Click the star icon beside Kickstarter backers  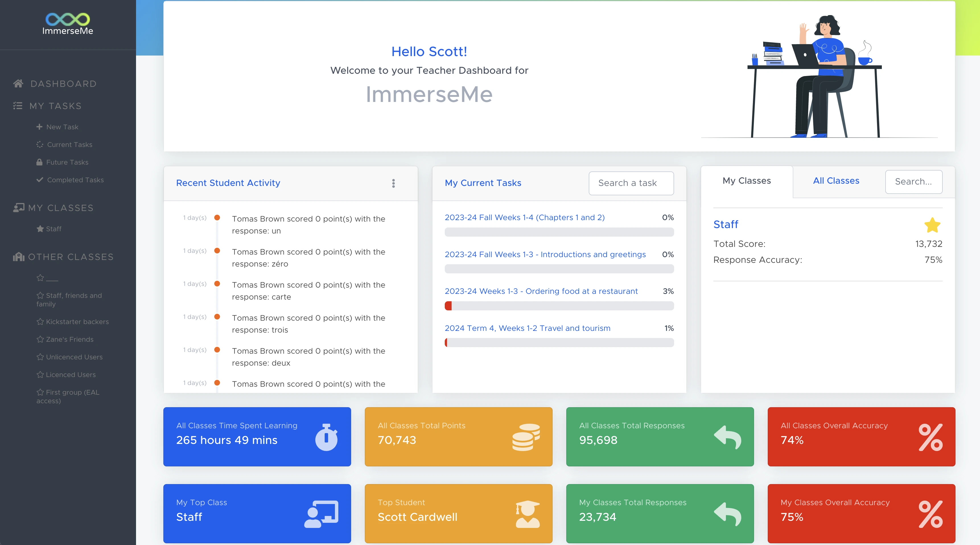[x=40, y=321]
